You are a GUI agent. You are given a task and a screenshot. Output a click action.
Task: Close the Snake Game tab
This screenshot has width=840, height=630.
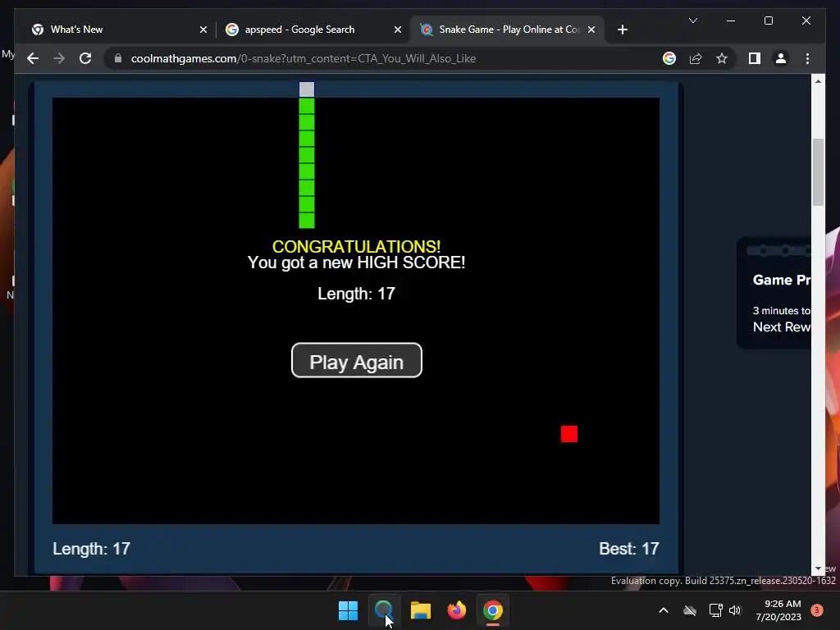point(591,30)
